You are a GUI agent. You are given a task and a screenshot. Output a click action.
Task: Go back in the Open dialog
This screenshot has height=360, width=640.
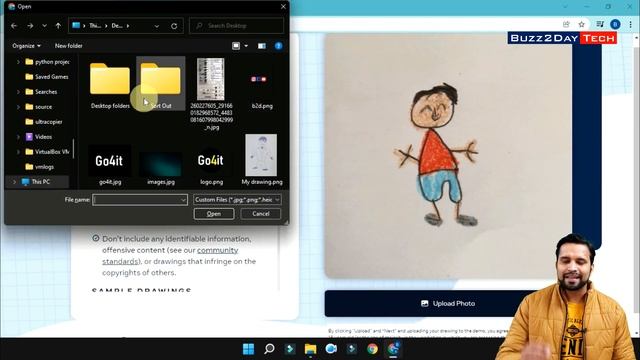14,26
